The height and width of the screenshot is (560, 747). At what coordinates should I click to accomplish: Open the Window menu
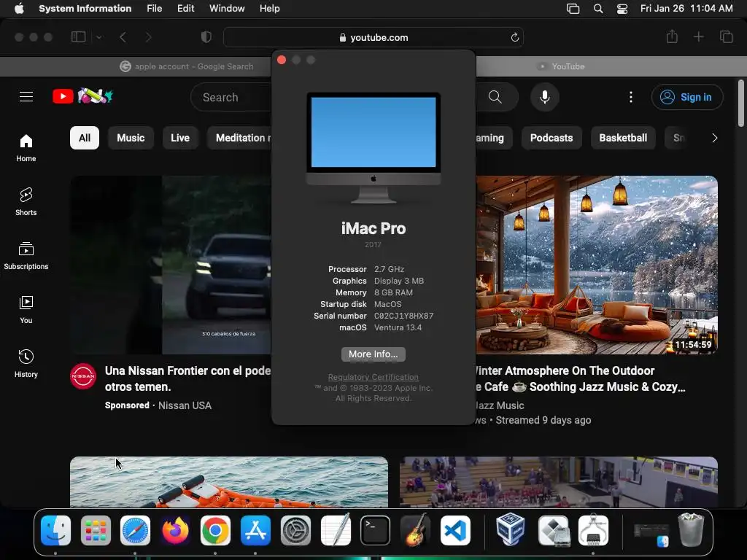point(227,8)
